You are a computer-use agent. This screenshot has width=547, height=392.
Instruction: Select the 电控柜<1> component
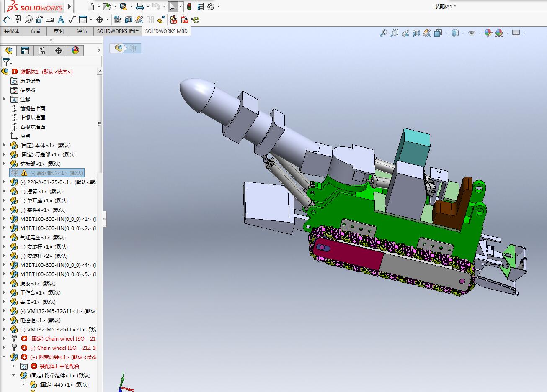pos(40,320)
